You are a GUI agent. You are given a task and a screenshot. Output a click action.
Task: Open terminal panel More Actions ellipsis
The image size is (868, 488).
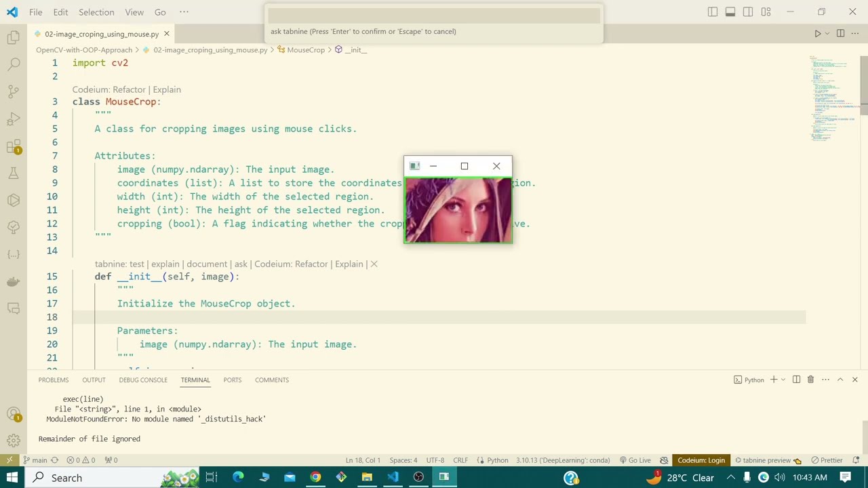(x=825, y=380)
